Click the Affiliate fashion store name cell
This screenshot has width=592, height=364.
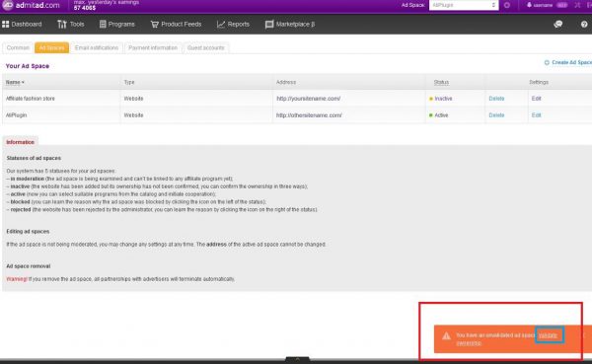coord(31,99)
